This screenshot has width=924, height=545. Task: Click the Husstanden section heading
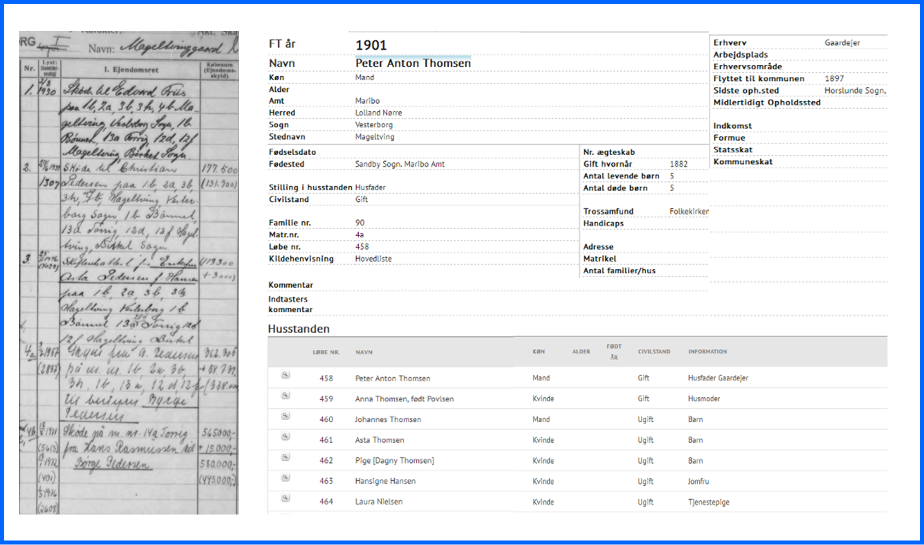299,329
